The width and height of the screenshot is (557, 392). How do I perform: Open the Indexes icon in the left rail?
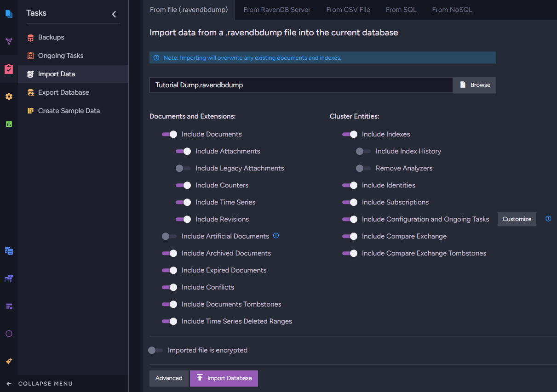tap(9, 41)
